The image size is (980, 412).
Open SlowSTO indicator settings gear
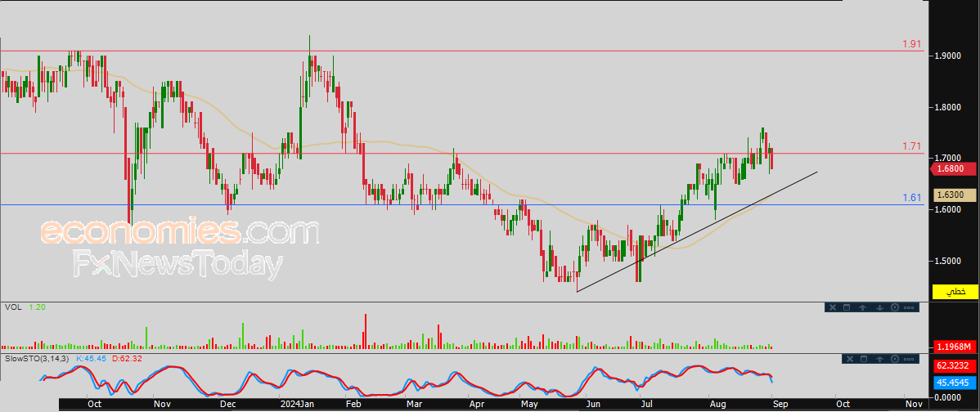pyautogui.click(x=894, y=358)
